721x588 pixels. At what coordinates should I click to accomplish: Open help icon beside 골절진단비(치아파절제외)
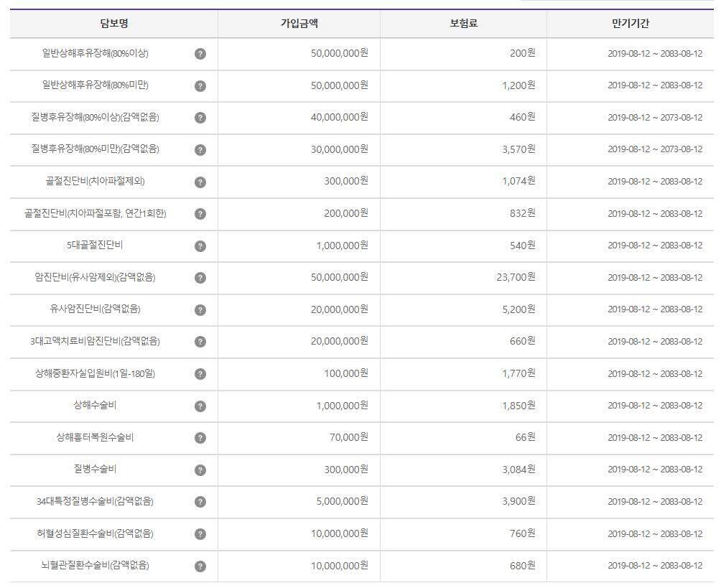200,182
